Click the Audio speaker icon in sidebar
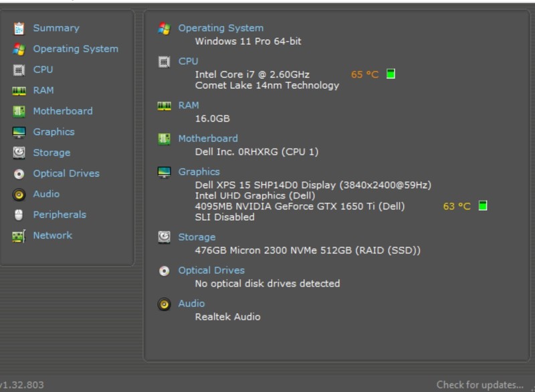Image resolution: width=535 pixels, height=392 pixels. coord(19,195)
